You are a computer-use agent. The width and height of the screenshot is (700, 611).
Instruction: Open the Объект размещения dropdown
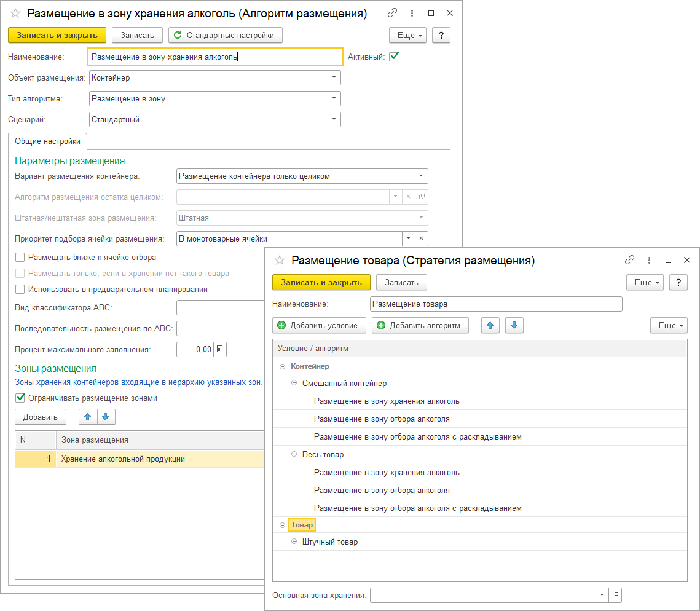coord(334,78)
